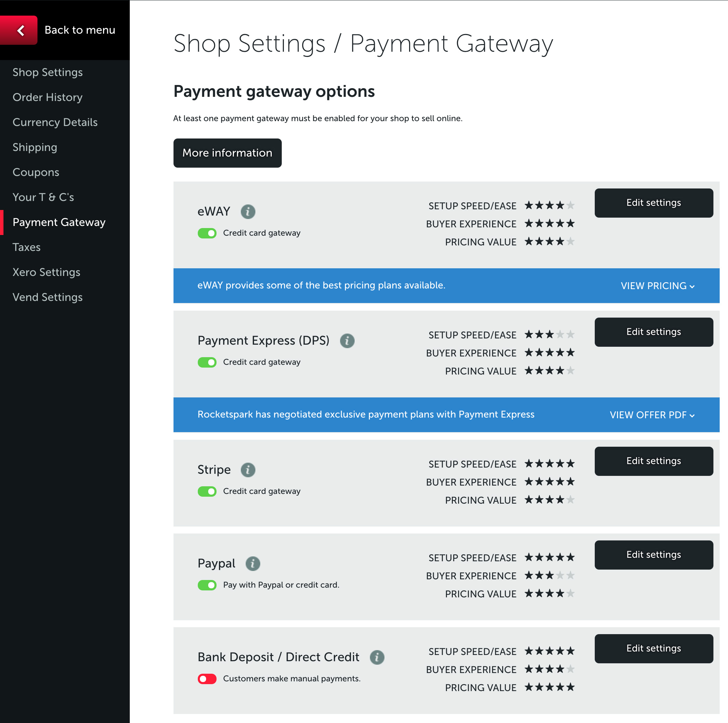The width and height of the screenshot is (728, 723).
Task: Click the Stripe gateway name
Action: pyautogui.click(x=214, y=470)
